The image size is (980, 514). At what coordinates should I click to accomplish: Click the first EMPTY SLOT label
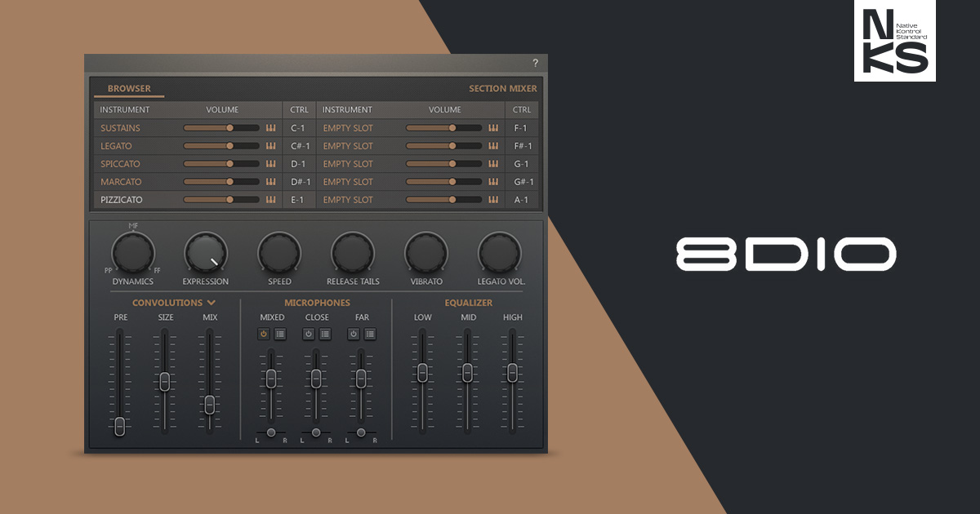tap(349, 127)
